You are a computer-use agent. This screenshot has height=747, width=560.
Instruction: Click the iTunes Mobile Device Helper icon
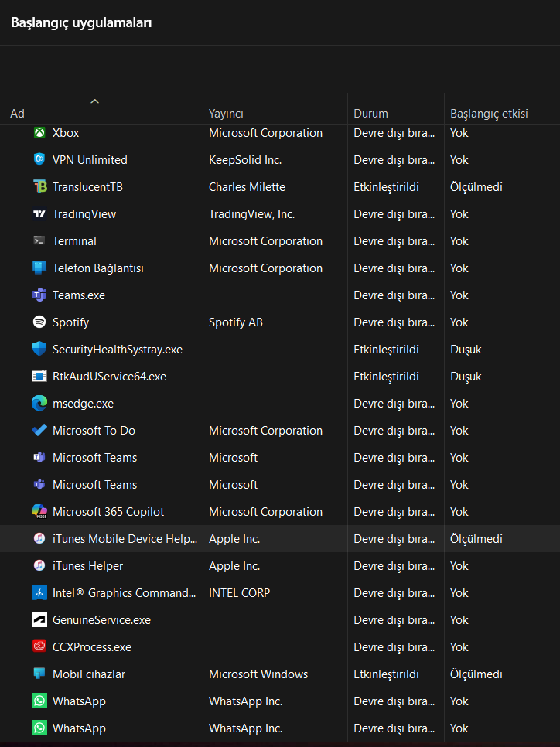(39, 539)
